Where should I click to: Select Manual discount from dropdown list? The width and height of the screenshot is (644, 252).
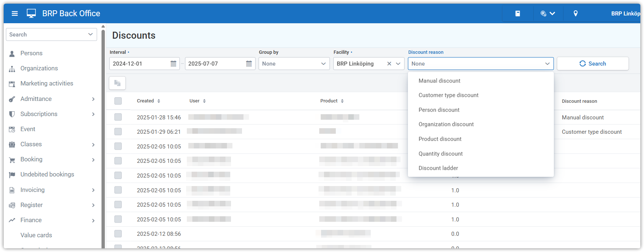pos(439,81)
